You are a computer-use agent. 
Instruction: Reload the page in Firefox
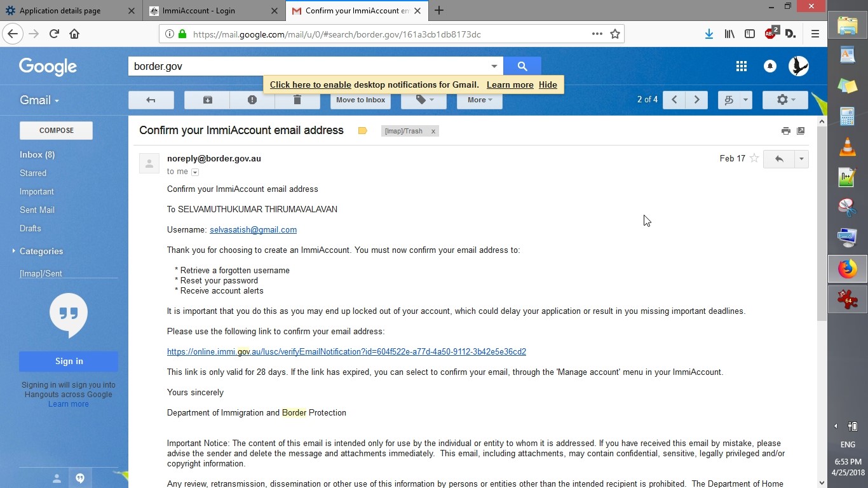(54, 34)
